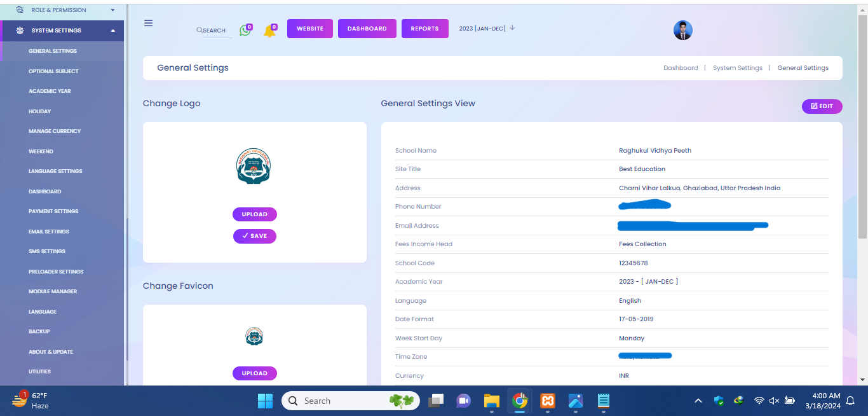Open WhatsApp notifications icon

(245, 30)
